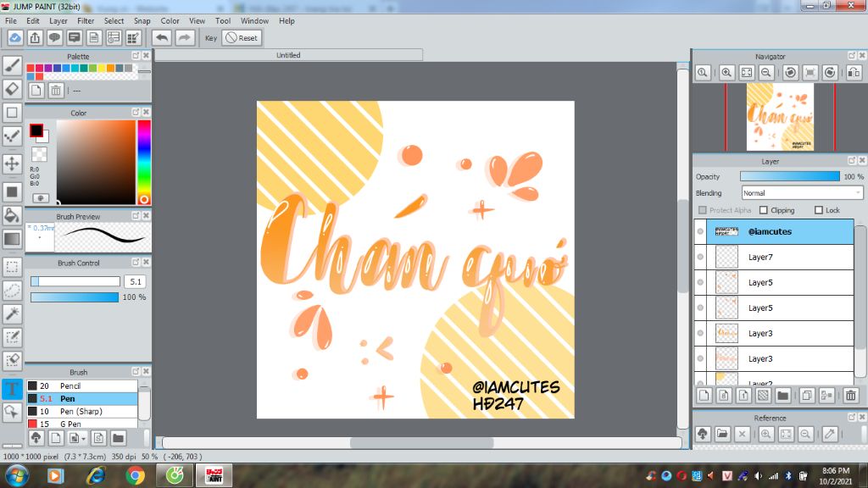Open the add brush dropdown arrow

(x=84, y=439)
